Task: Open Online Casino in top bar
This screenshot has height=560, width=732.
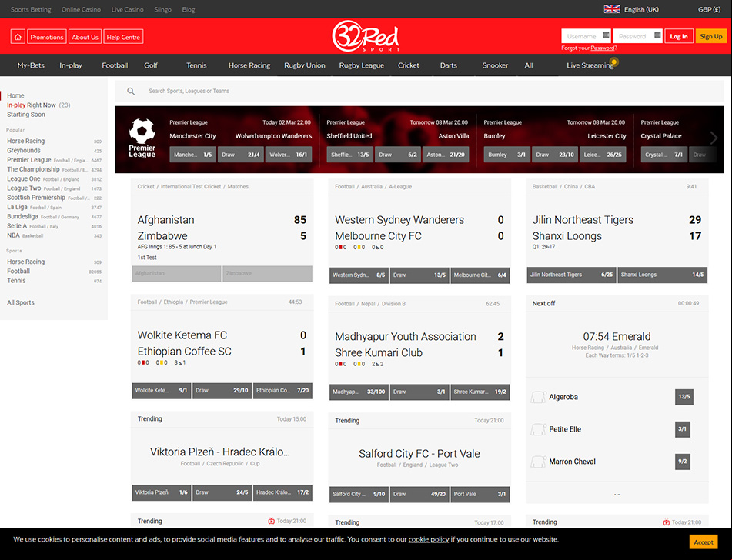Action: [82, 9]
